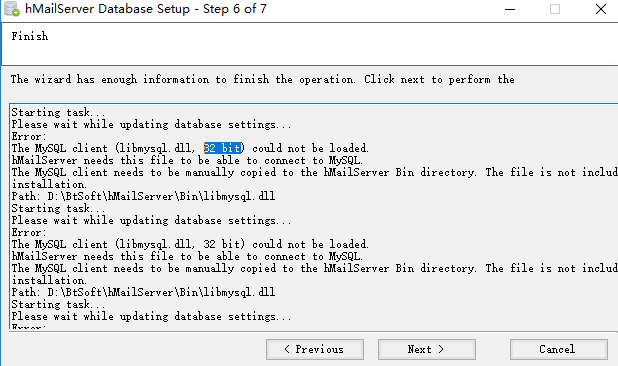Go back using the Previous button
Viewport: 618px width, 366px height.
(315, 349)
